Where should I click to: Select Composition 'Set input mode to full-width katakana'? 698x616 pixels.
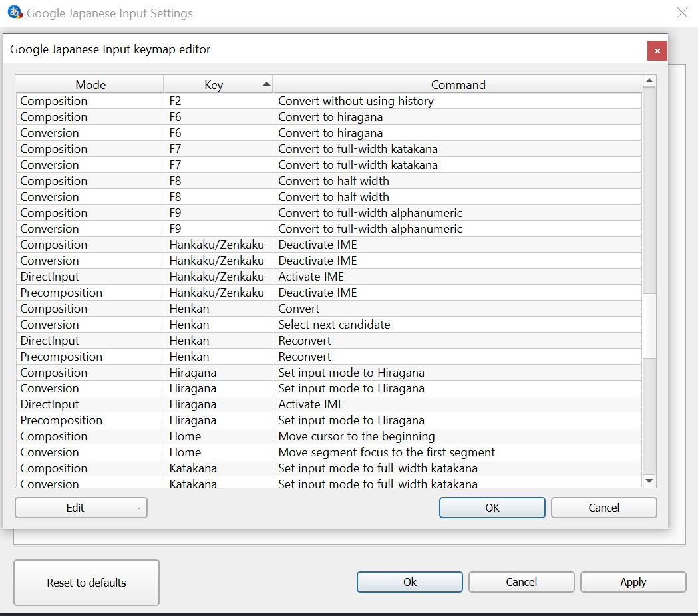[458, 469]
